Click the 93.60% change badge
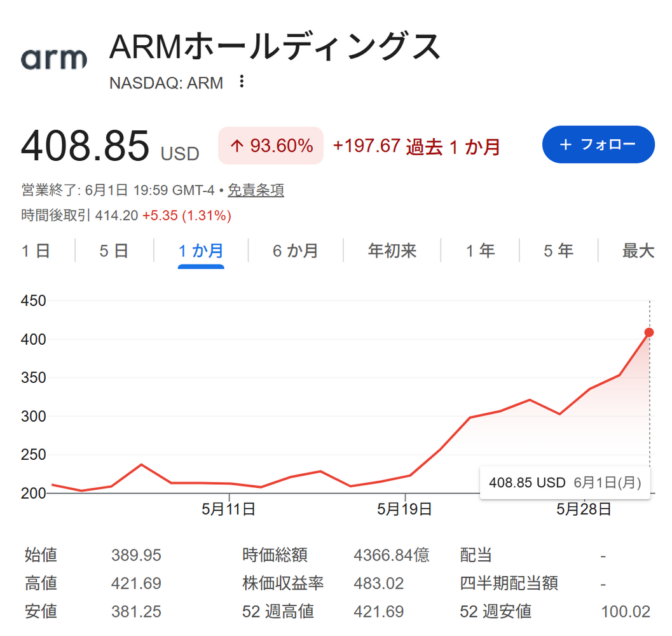Viewport: 672px width, 636px height. pos(271,146)
